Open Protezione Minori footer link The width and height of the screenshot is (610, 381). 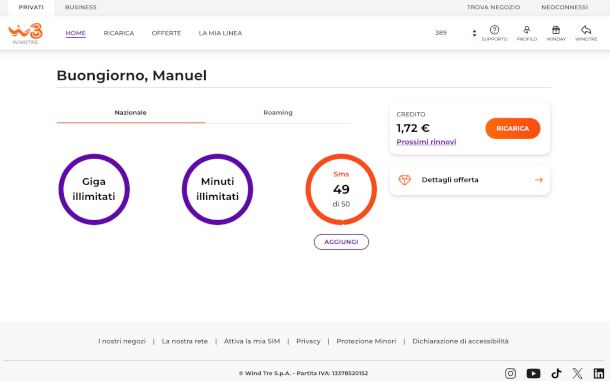366,341
